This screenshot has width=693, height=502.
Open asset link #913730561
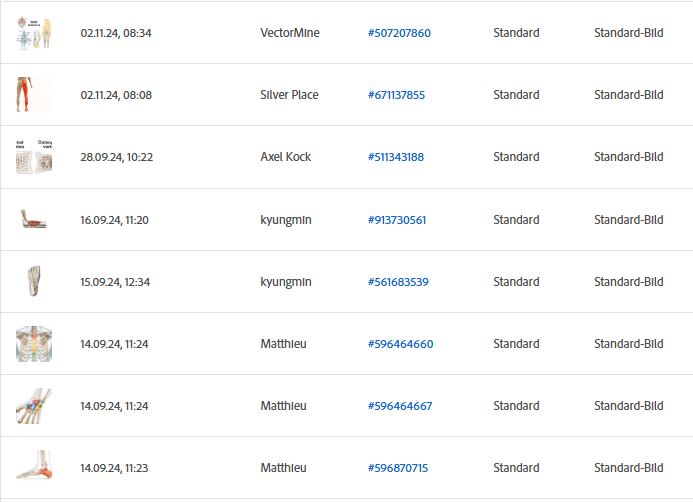pyautogui.click(x=397, y=220)
